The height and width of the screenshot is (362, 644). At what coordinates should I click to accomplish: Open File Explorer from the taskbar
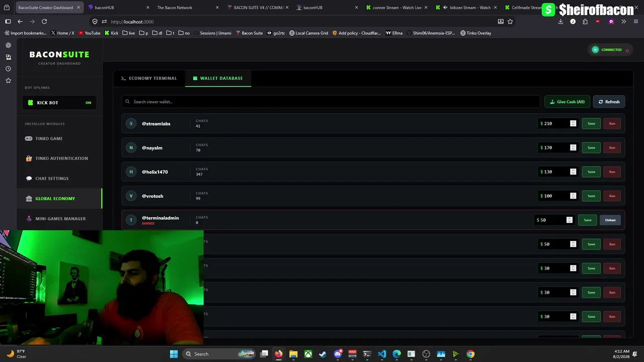pyautogui.click(x=293, y=354)
